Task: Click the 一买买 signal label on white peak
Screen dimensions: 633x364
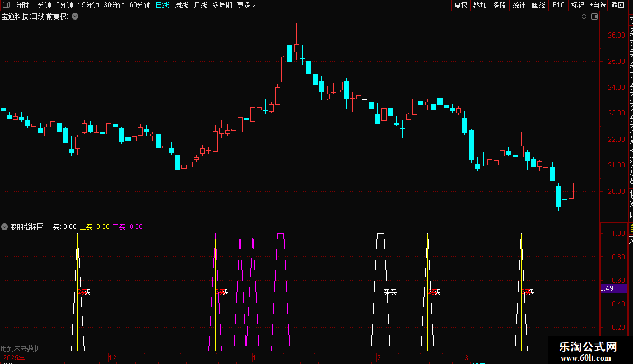Action: (387, 292)
